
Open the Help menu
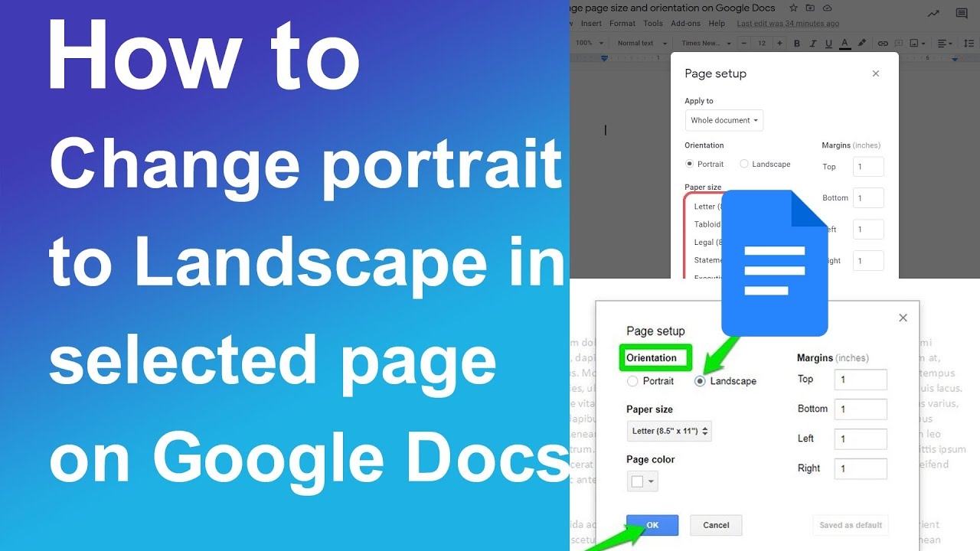[x=717, y=24]
